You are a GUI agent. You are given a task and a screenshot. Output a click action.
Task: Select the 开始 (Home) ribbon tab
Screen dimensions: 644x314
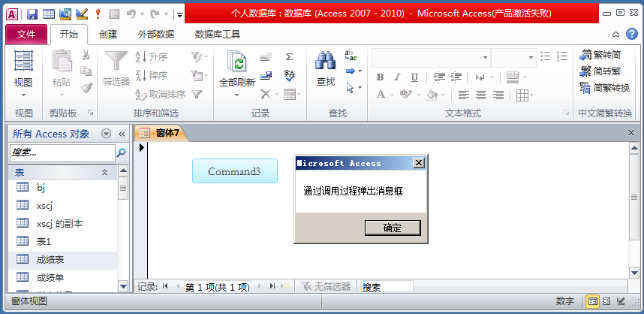68,35
